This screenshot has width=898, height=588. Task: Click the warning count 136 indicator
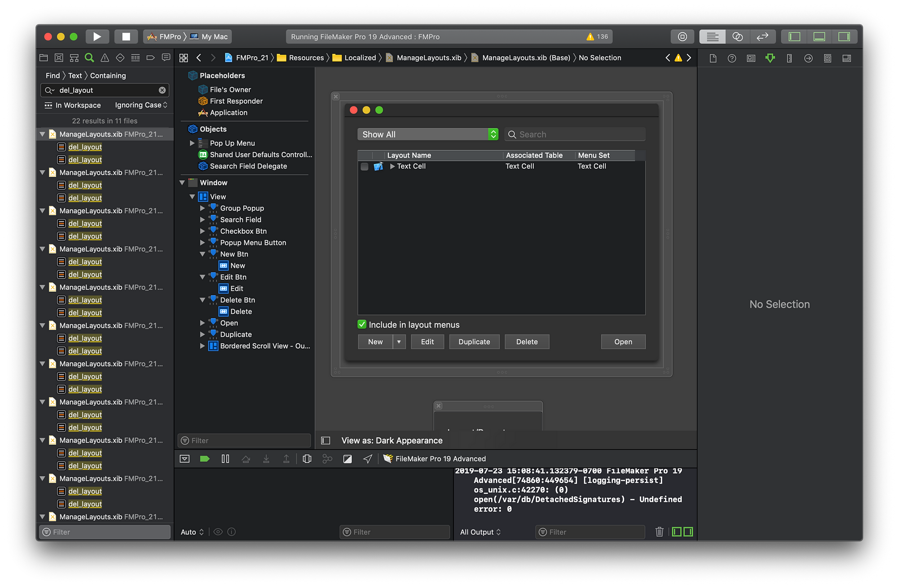(x=597, y=37)
